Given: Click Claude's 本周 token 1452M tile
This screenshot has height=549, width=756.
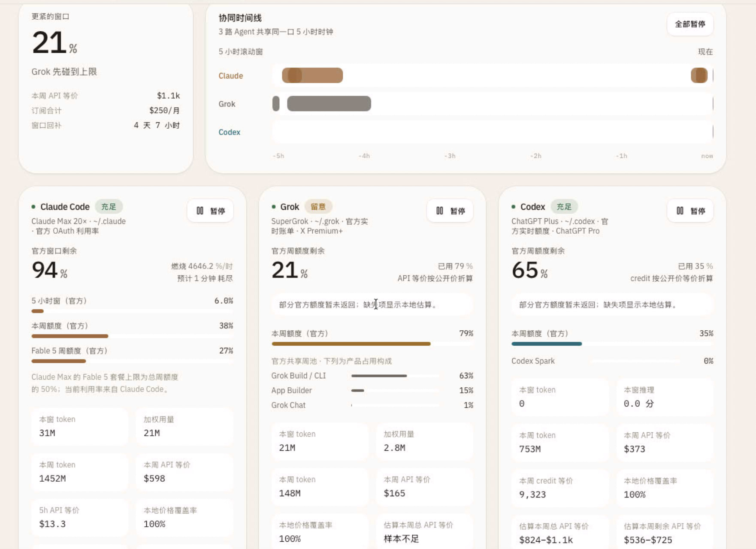Looking at the screenshot, I should click(x=80, y=472).
